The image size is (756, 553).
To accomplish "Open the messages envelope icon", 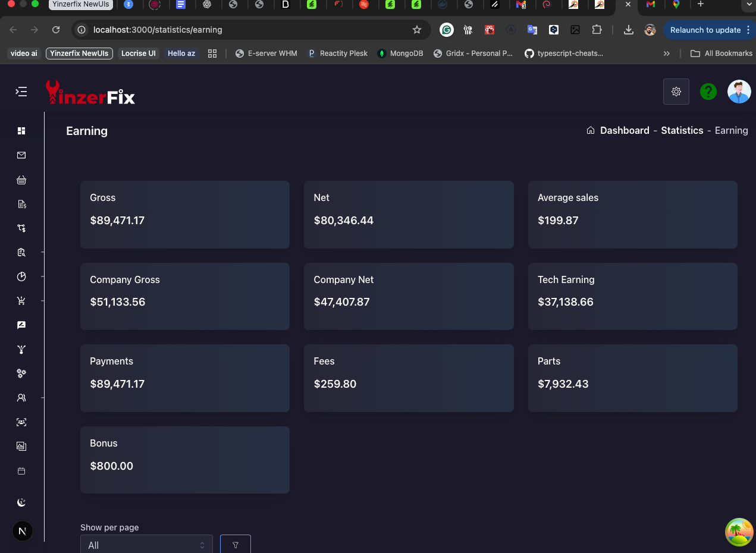I will point(21,155).
